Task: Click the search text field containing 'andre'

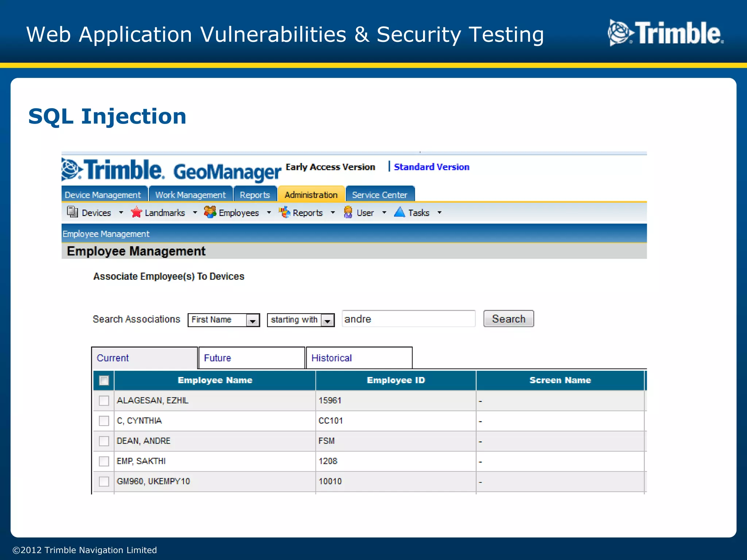Action: [409, 319]
